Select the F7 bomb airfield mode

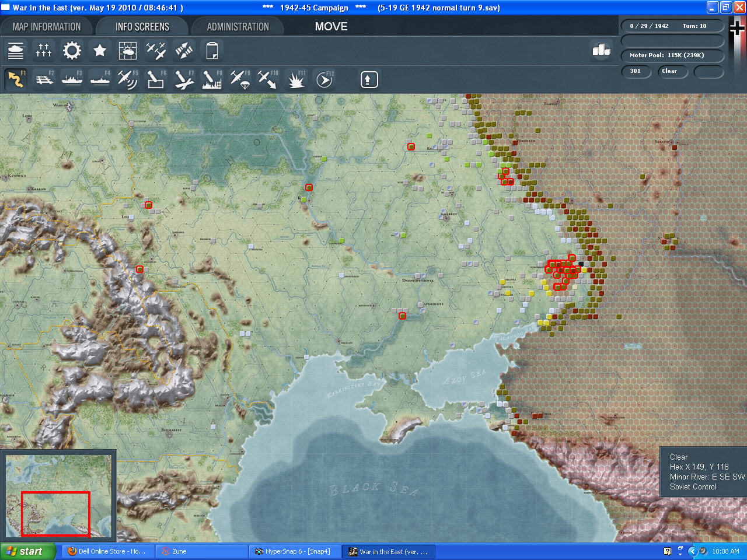point(184,79)
